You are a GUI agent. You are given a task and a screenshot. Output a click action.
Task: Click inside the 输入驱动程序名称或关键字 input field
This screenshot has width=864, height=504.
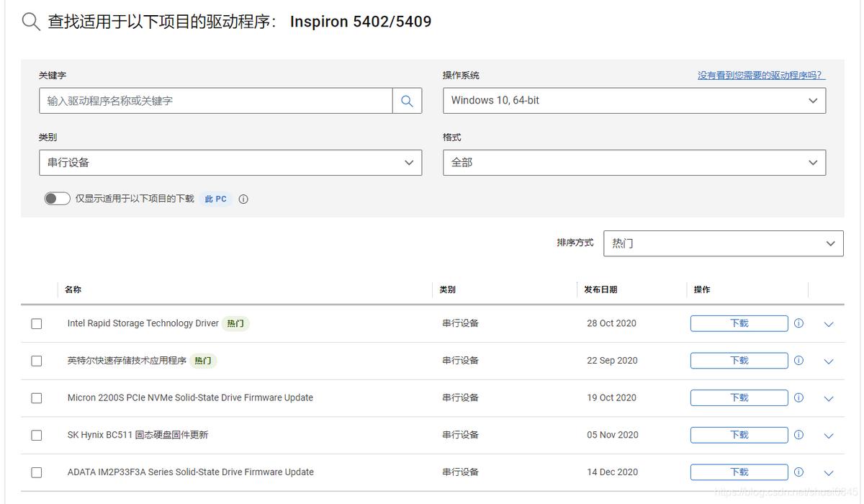[x=216, y=100]
